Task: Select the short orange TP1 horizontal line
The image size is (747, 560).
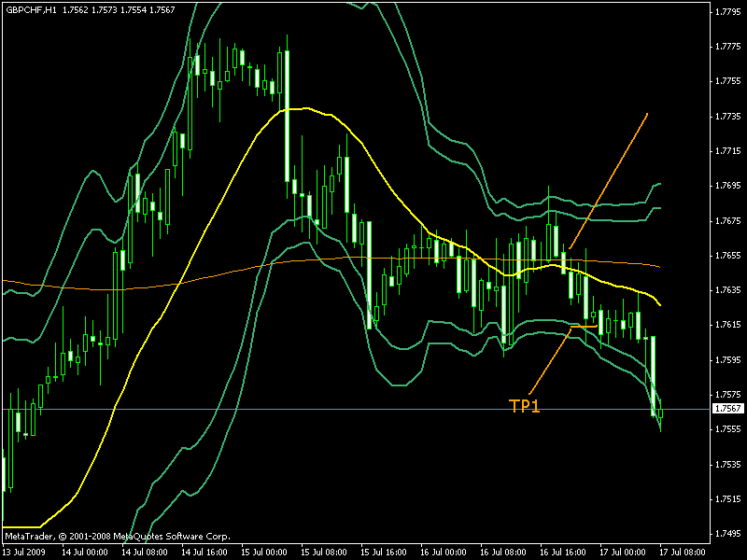Action: coord(584,326)
